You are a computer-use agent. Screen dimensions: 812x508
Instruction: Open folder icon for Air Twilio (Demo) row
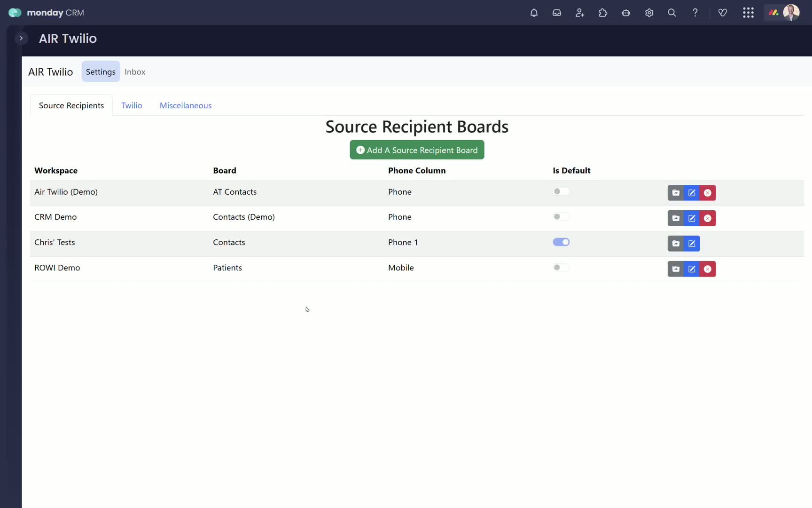tap(676, 193)
